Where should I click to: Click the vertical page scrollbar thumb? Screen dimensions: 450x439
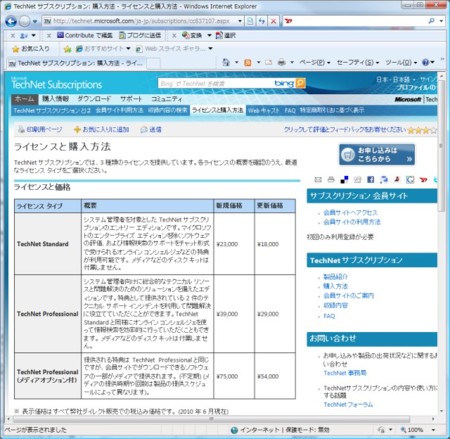[x=441, y=145]
